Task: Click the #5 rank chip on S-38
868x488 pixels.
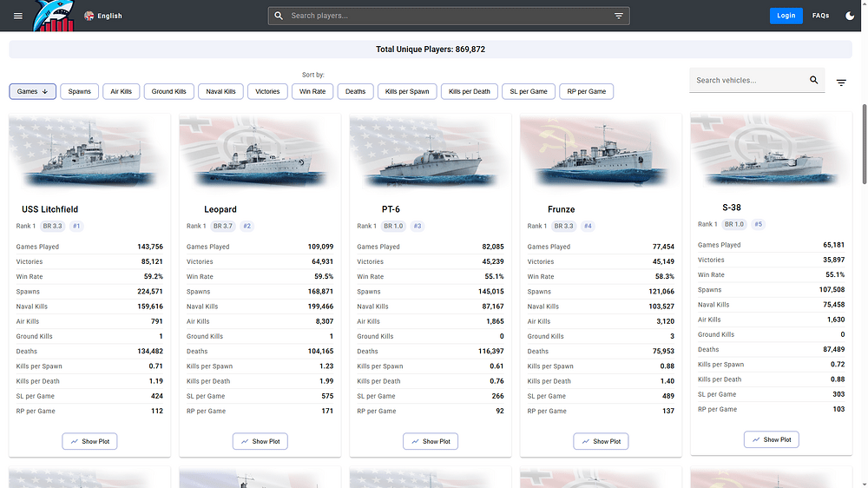Action: 759,224
